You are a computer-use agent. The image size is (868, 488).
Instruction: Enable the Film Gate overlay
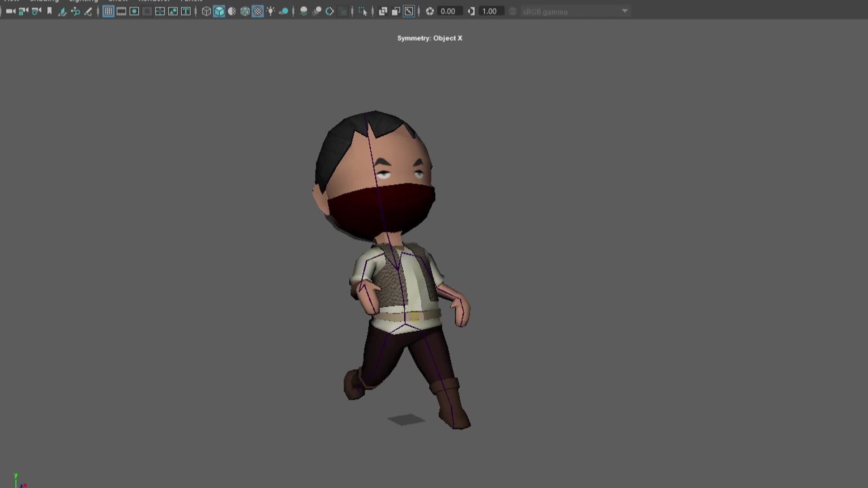(x=121, y=11)
